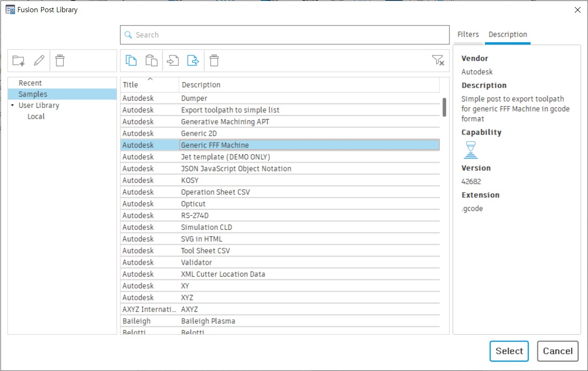Click the copy post icon
The height and width of the screenshot is (371, 588).
[x=131, y=61]
